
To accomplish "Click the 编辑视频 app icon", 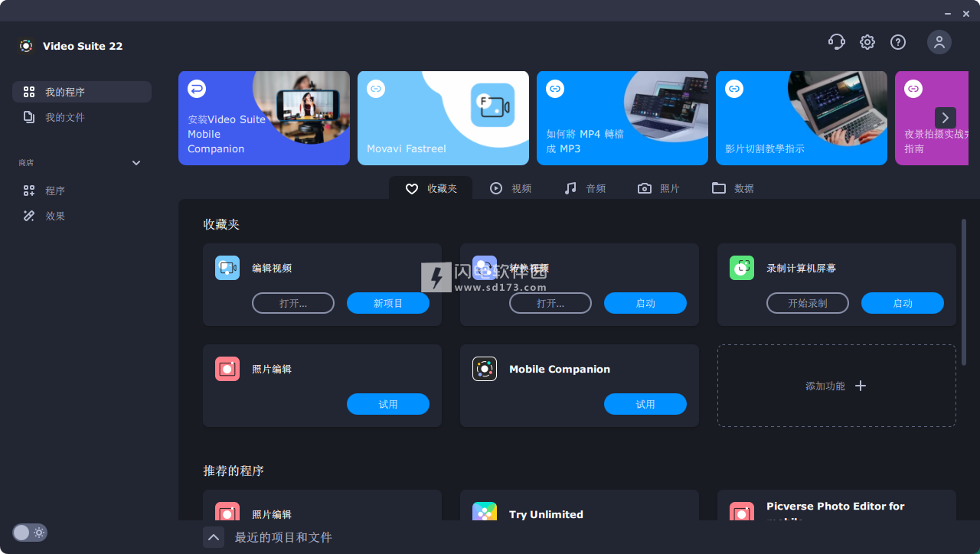I will [227, 268].
